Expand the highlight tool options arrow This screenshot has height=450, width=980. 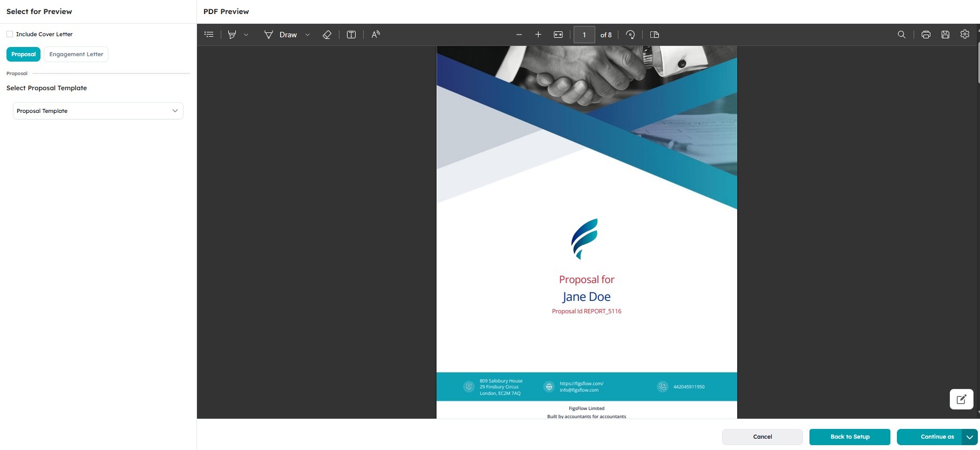tap(246, 35)
